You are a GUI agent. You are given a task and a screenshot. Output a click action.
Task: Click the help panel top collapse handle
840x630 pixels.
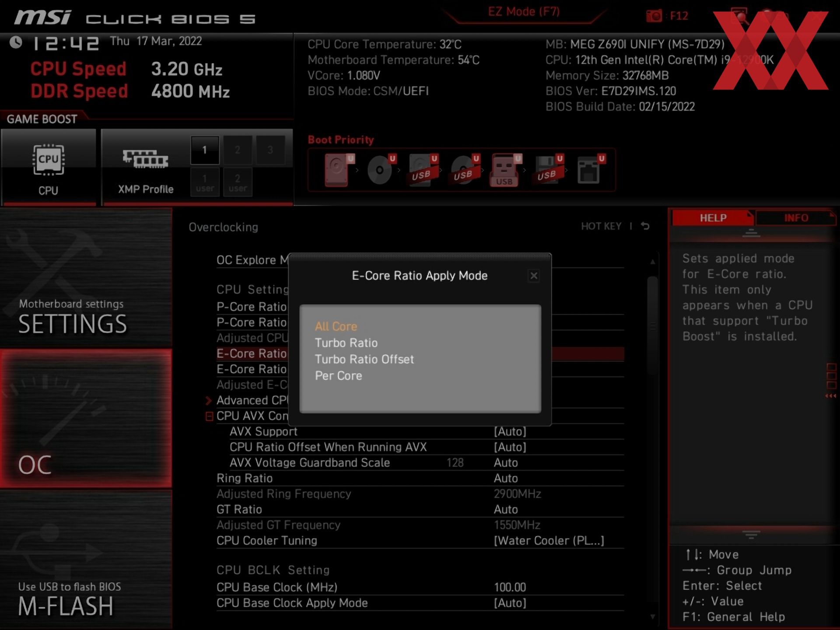[x=751, y=233]
